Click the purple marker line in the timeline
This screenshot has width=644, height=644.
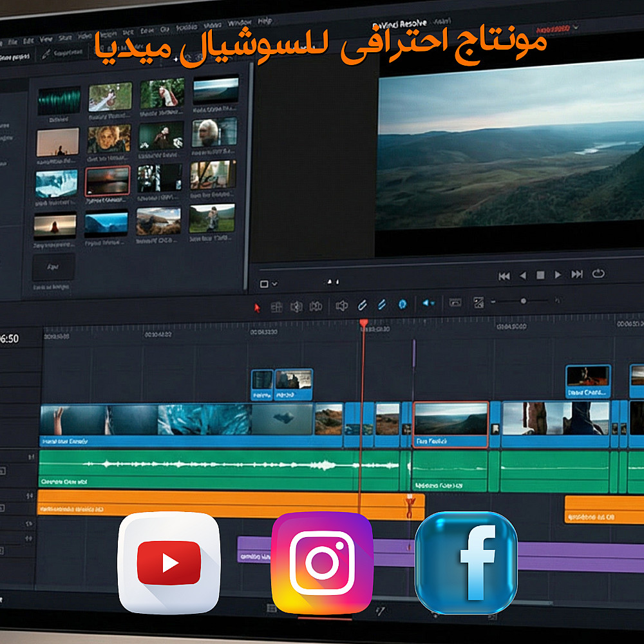coord(413,353)
